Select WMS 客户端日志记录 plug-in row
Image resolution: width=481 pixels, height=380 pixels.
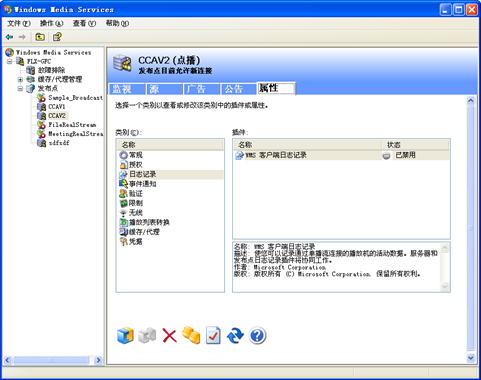click(x=341, y=155)
